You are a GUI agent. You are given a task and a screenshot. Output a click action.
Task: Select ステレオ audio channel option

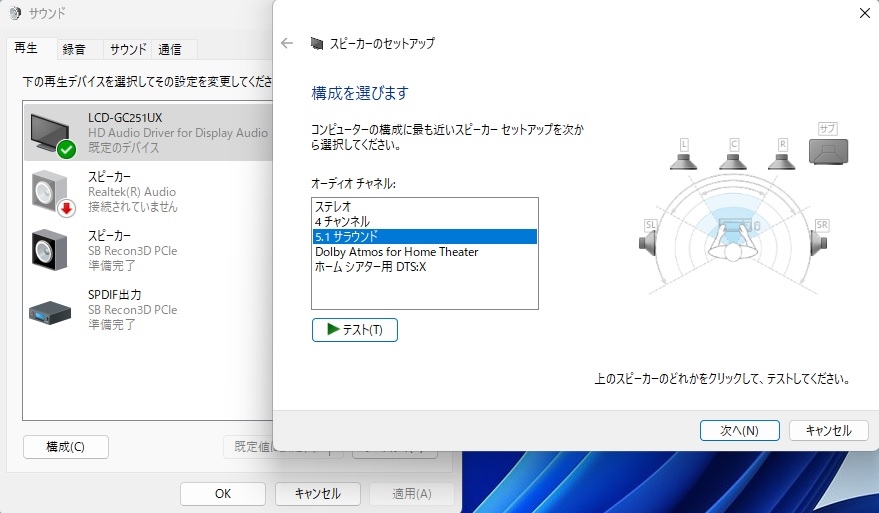pos(424,206)
